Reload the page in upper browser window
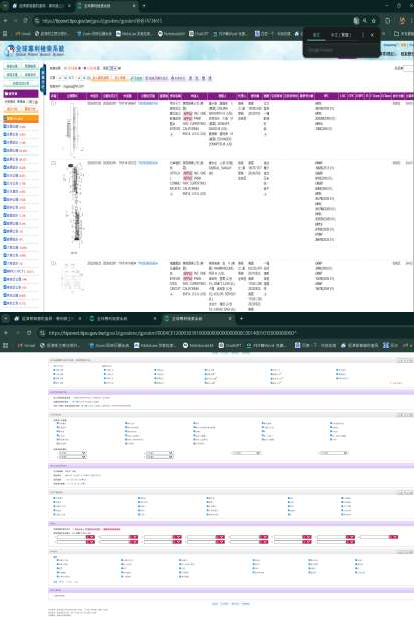This screenshot has height=618, width=414. coord(26,20)
